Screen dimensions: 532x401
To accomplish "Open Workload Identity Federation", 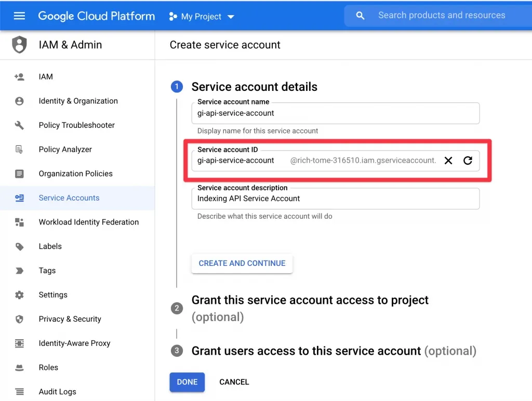I will (88, 222).
